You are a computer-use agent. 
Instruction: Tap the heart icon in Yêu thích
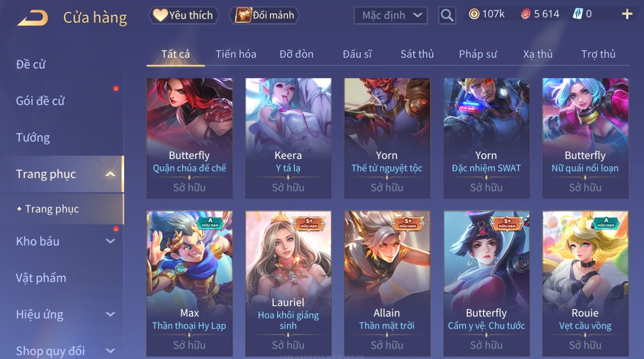tap(160, 15)
